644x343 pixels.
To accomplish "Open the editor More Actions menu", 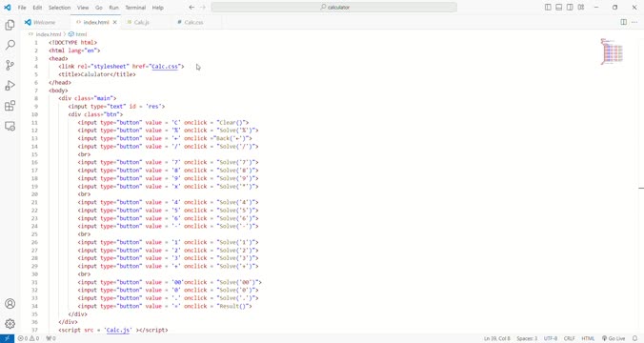I will tap(634, 22).
